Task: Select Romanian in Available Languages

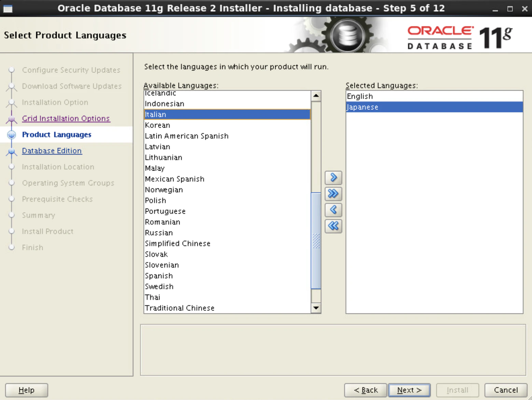Action: [227, 222]
